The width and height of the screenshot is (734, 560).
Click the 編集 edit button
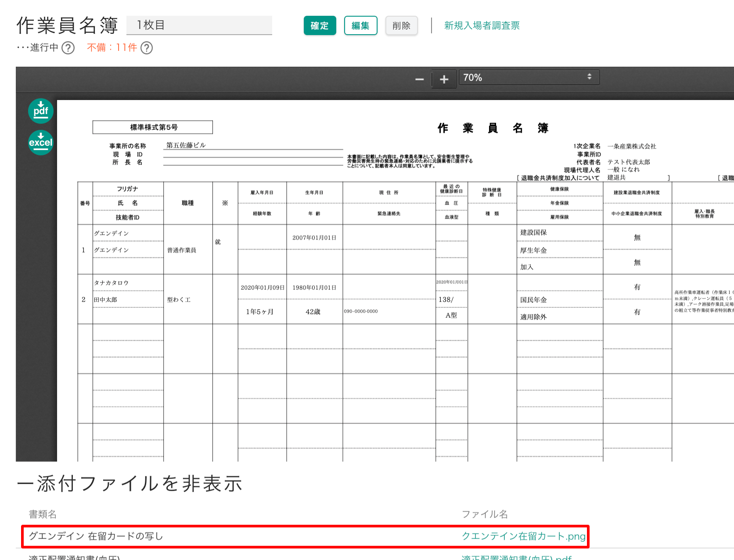coord(360,26)
